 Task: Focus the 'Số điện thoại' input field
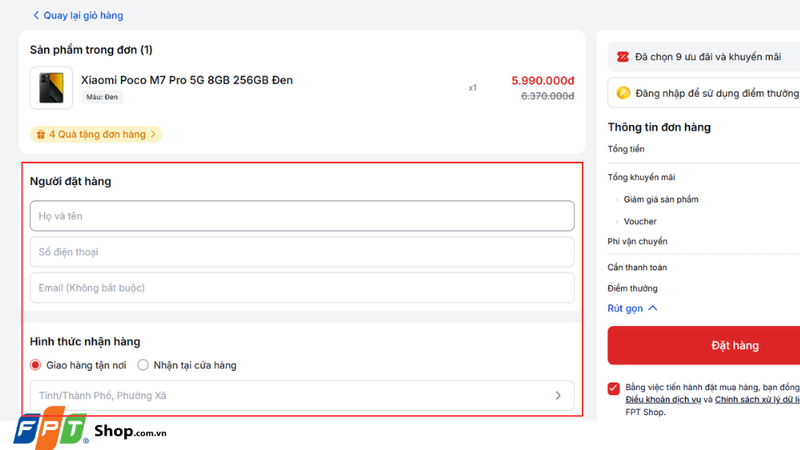point(302,252)
